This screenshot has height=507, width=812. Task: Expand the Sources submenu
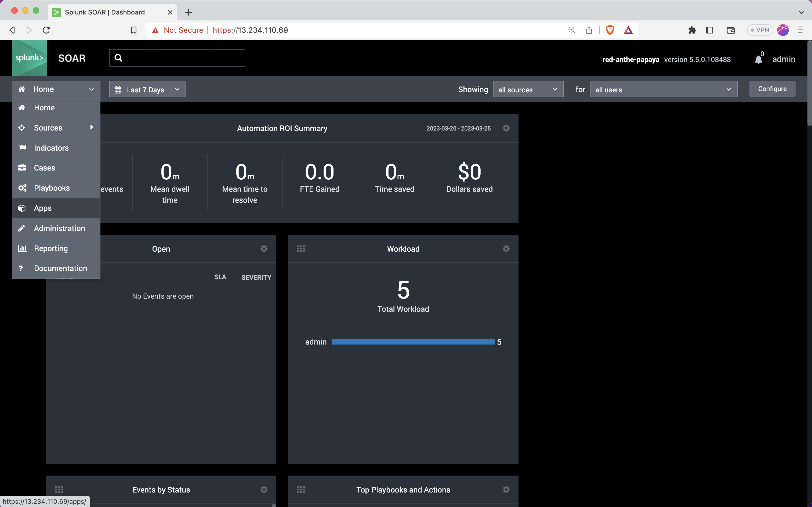coord(91,128)
